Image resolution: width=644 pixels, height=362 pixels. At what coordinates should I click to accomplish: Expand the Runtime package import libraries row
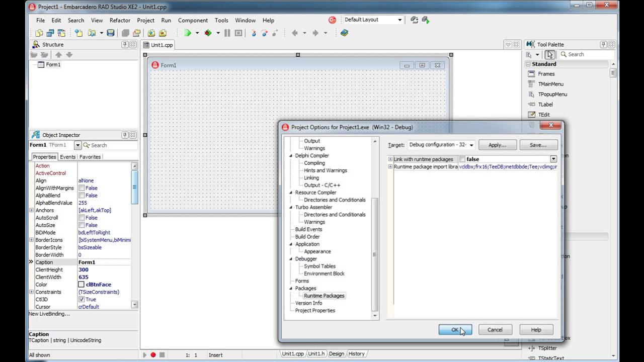390,166
